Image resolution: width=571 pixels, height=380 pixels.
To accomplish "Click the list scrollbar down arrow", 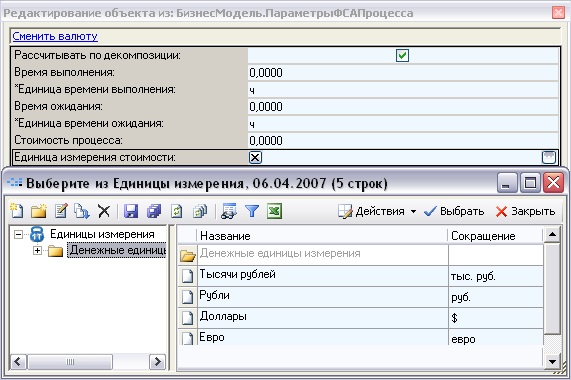I will coord(552,361).
